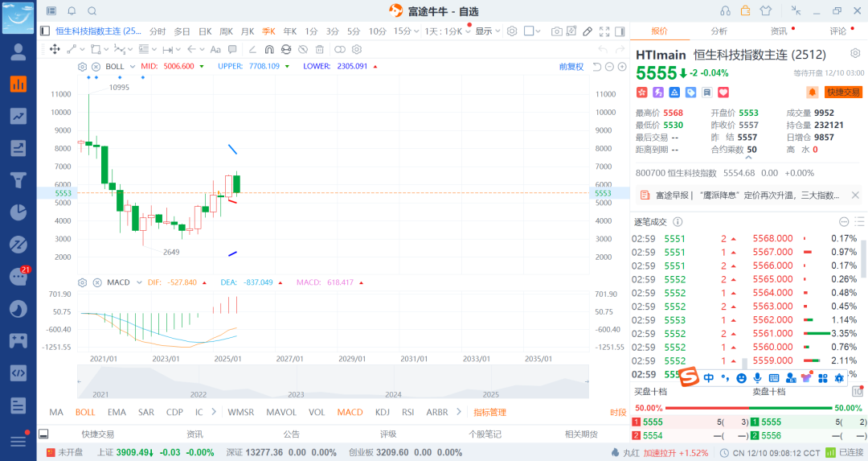
Task: Click the orange 快捷交易 button
Action: [843, 93]
